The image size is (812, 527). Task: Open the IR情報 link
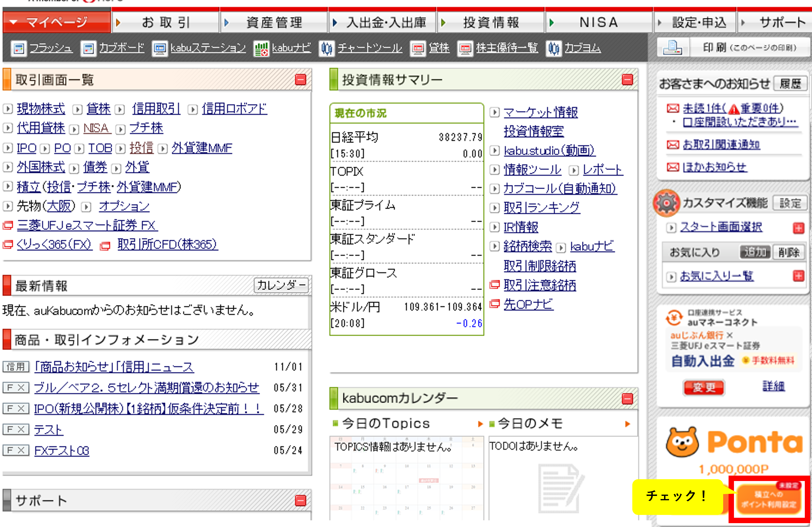[x=521, y=227]
